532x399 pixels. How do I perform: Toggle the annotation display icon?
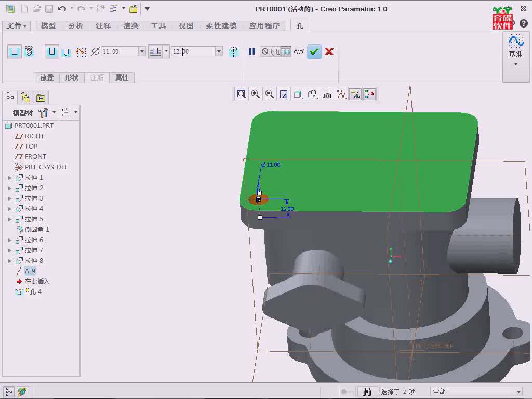click(x=355, y=94)
